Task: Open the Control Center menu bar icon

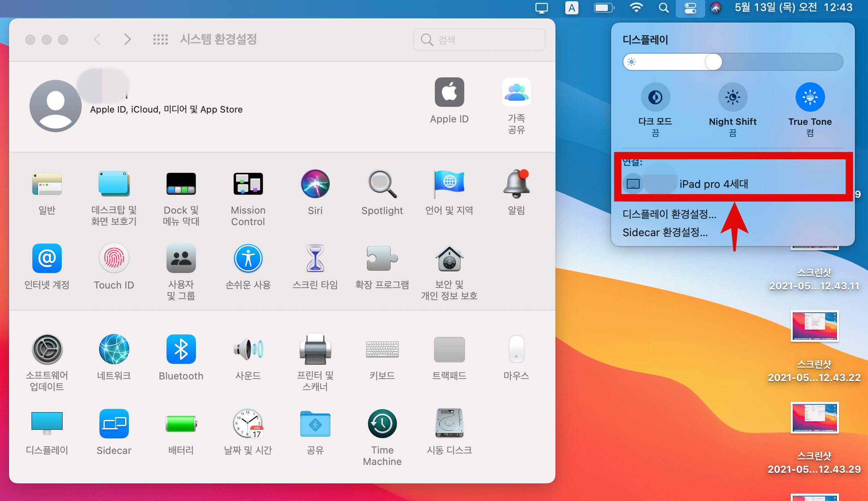Action: 690,8
